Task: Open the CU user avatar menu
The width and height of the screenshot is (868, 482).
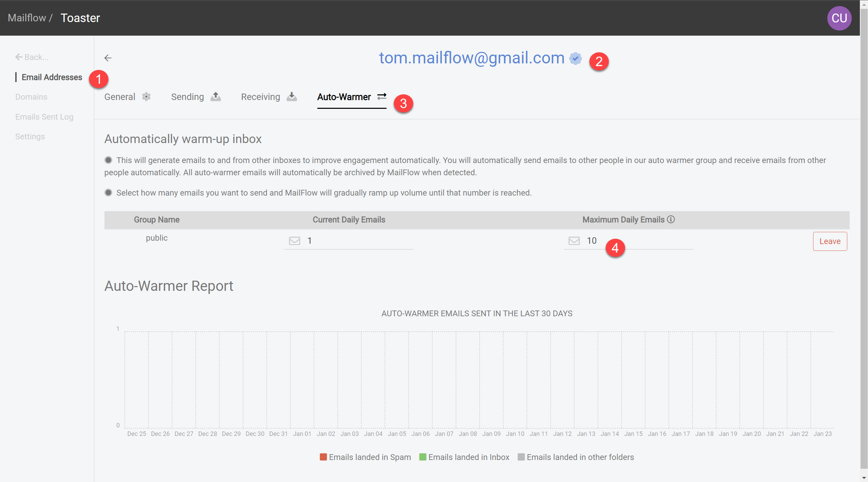Action: click(x=839, y=18)
